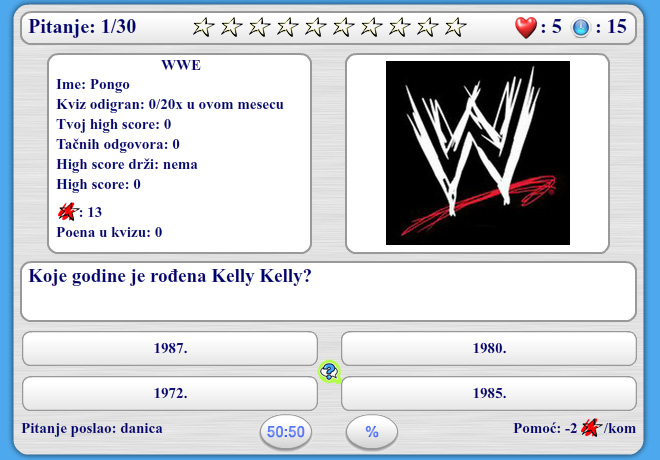This screenshot has height=460, width=660.
Task: Select the answer 1987.
Action: pos(170,348)
